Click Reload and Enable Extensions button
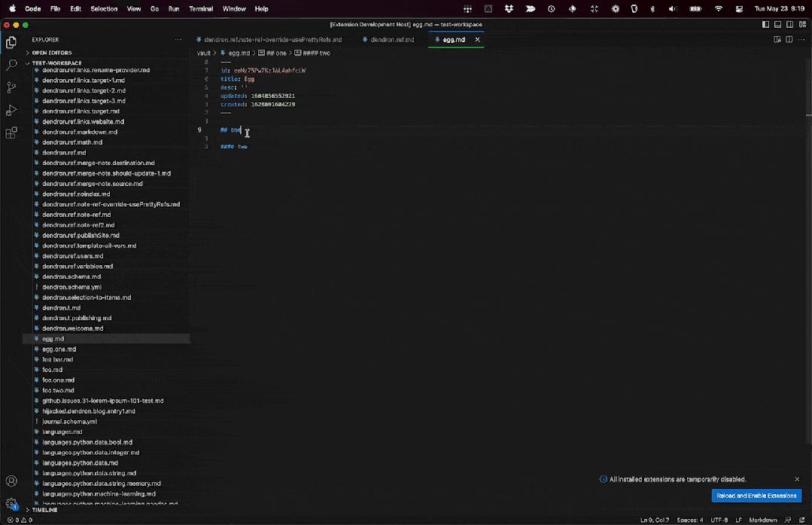Viewport: 812px width, 525px height. [x=756, y=496]
